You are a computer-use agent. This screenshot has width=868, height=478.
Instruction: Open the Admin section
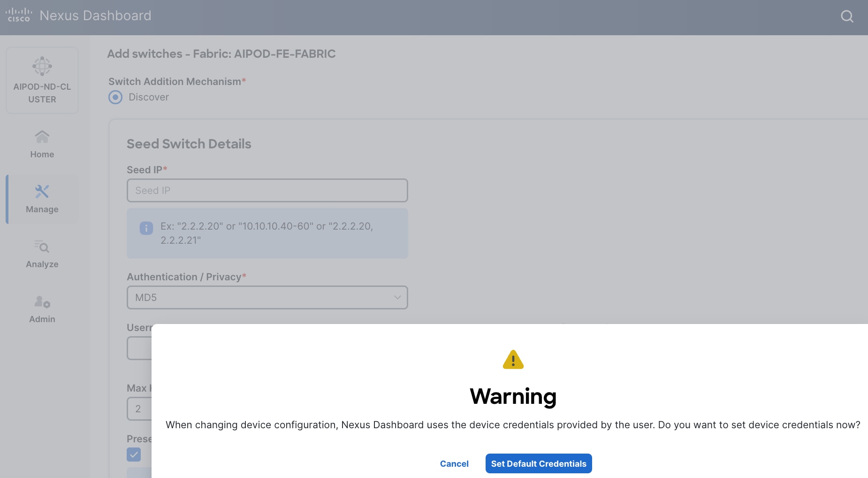pyautogui.click(x=42, y=308)
